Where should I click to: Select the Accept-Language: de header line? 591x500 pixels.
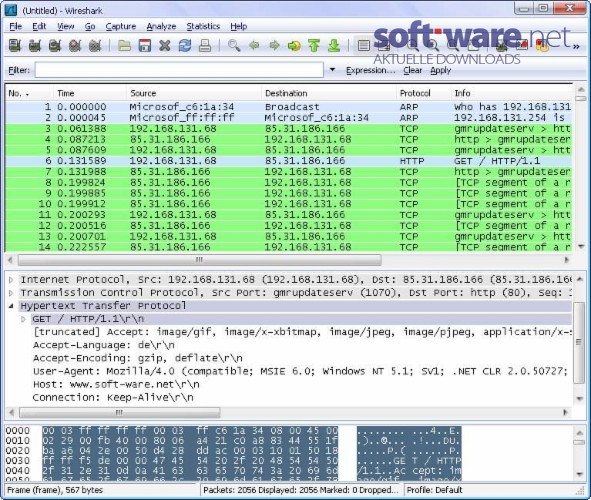tap(104, 345)
